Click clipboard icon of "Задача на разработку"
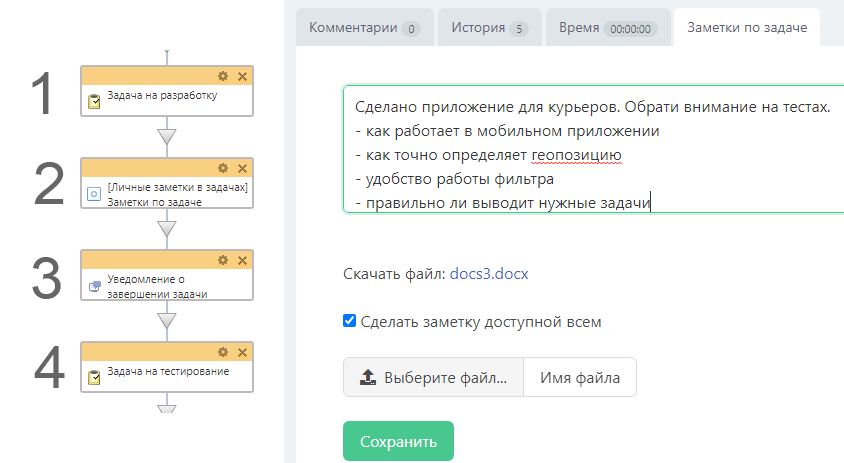This screenshot has width=844, height=463. [94, 101]
